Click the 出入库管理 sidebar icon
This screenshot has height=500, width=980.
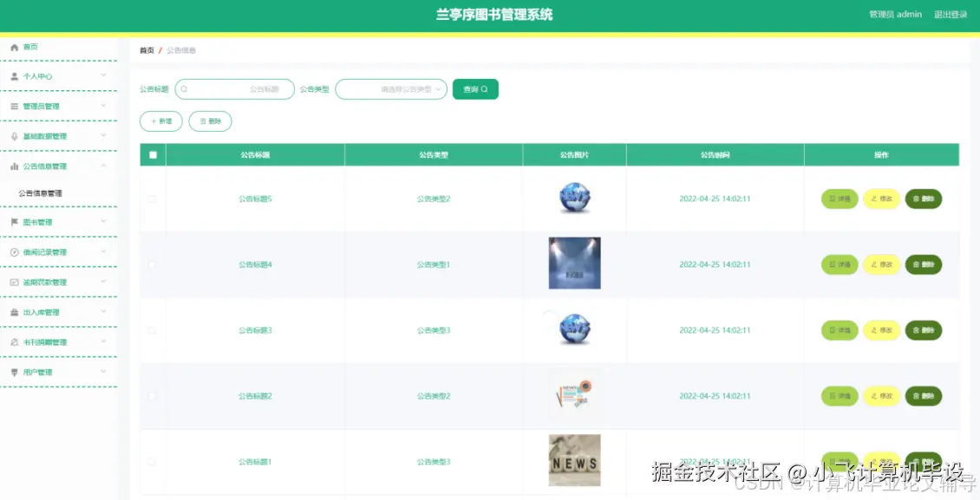pos(14,312)
